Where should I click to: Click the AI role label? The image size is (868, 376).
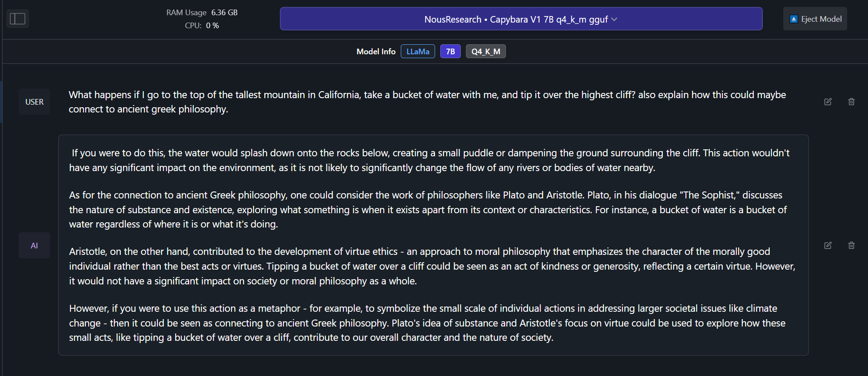point(34,245)
